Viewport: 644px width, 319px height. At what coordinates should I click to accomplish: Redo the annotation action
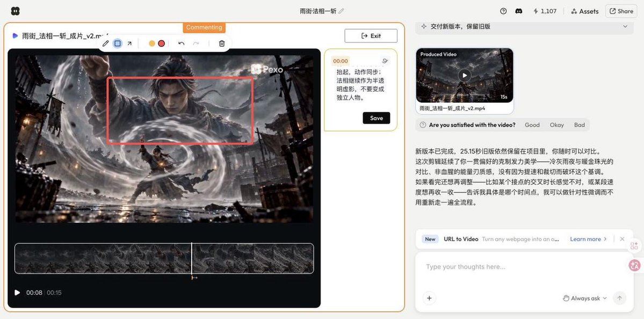click(196, 44)
